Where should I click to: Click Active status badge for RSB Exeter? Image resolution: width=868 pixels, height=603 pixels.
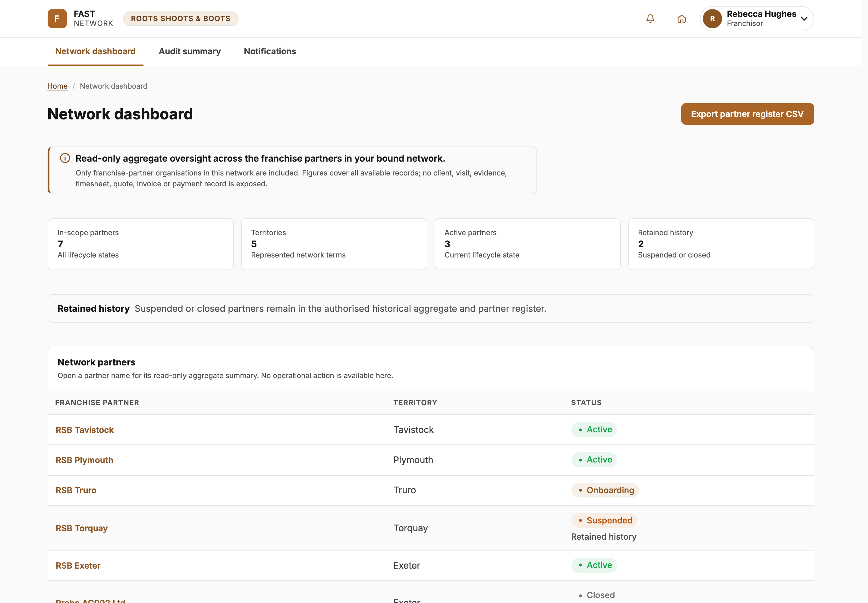[x=594, y=565]
